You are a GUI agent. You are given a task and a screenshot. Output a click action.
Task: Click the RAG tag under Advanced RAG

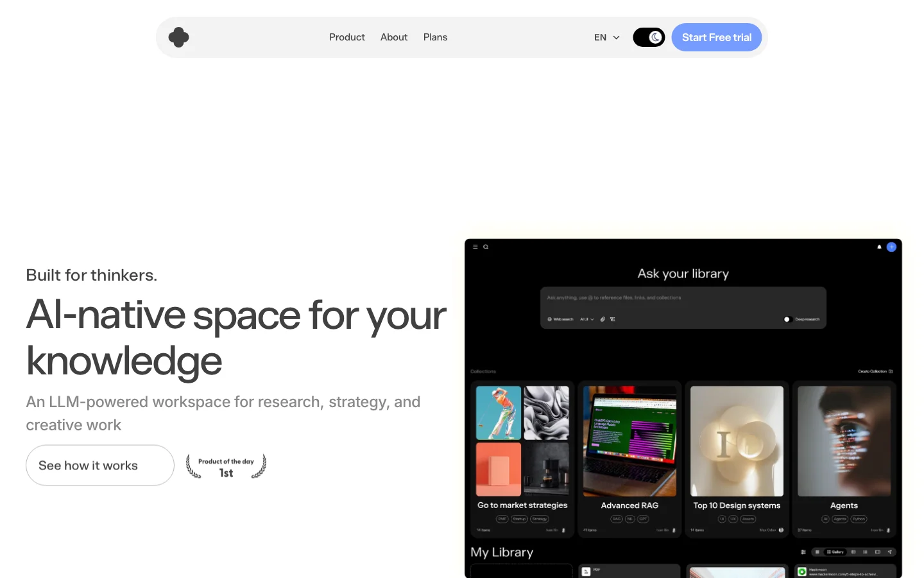click(617, 519)
